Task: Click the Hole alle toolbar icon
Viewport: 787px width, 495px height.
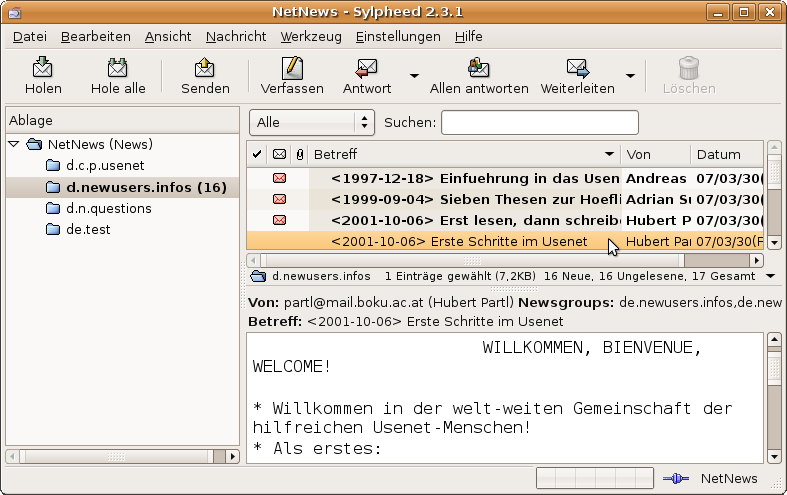Action: point(118,68)
